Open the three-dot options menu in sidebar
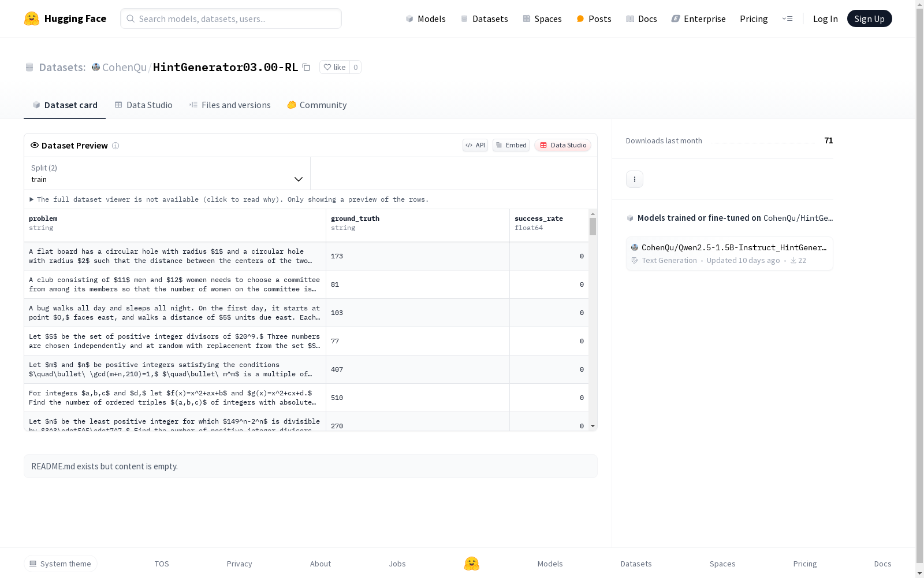Image resolution: width=924 pixels, height=578 pixels. tap(635, 179)
